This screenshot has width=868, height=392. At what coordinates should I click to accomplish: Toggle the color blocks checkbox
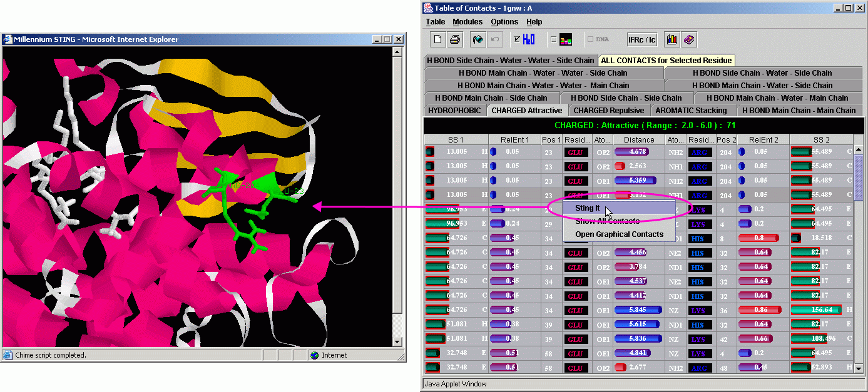[553, 39]
